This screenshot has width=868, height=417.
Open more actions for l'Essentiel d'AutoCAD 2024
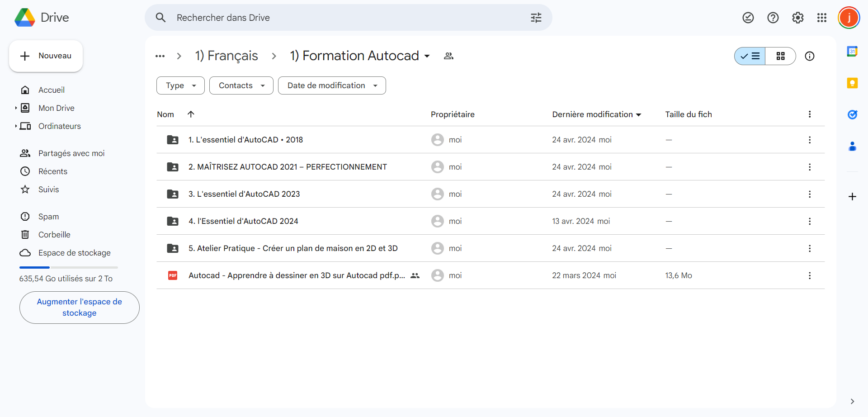coord(810,221)
